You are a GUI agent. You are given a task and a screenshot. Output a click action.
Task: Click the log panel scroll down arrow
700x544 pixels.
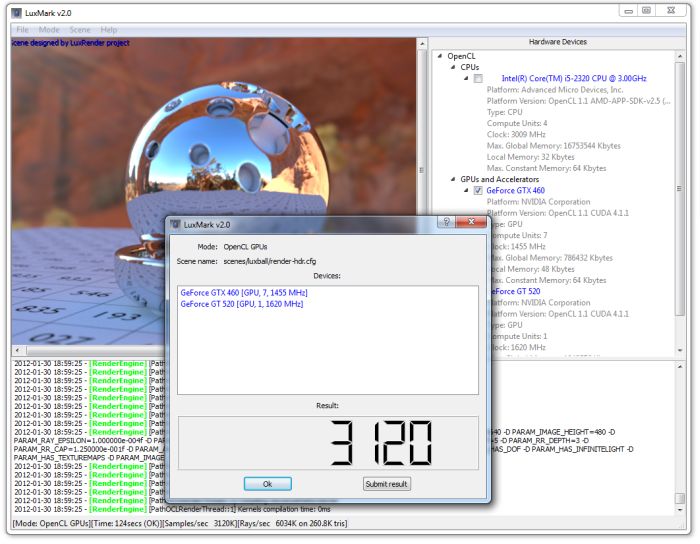click(x=680, y=510)
